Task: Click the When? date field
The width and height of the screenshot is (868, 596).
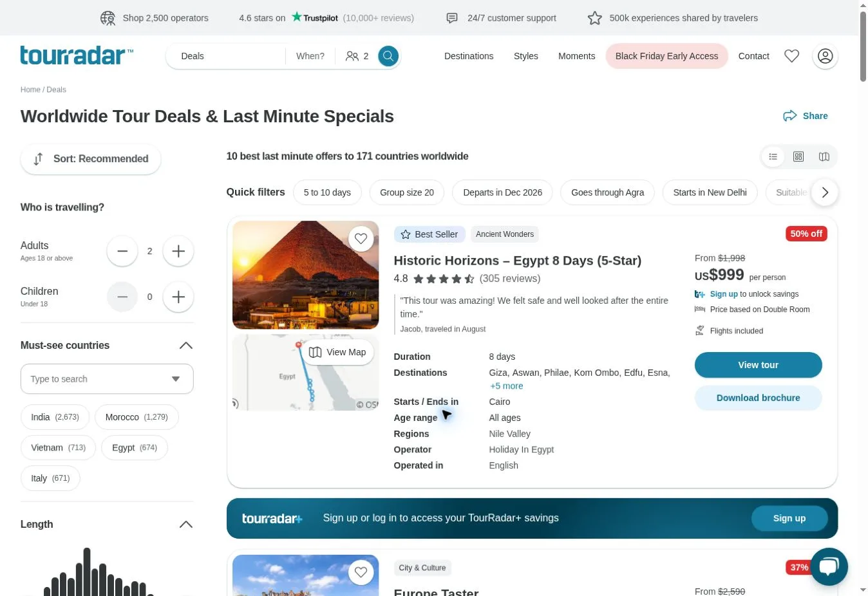Action: click(310, 56)
